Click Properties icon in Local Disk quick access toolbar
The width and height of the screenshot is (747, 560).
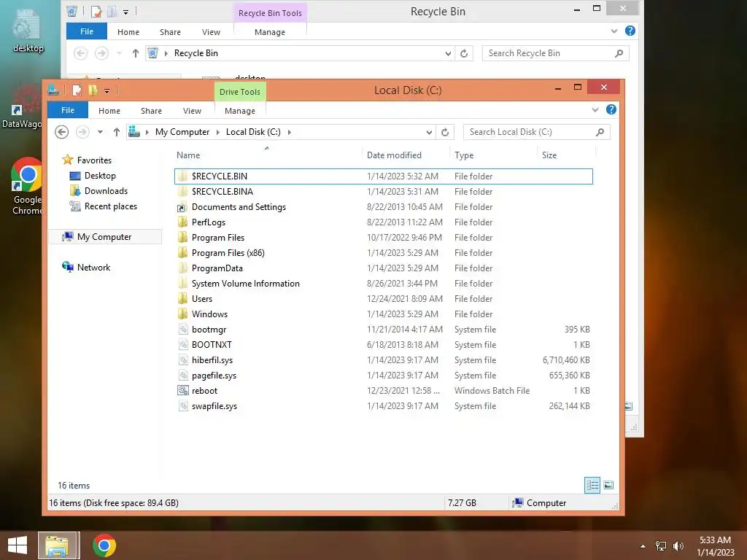click(x=77, y=90)
